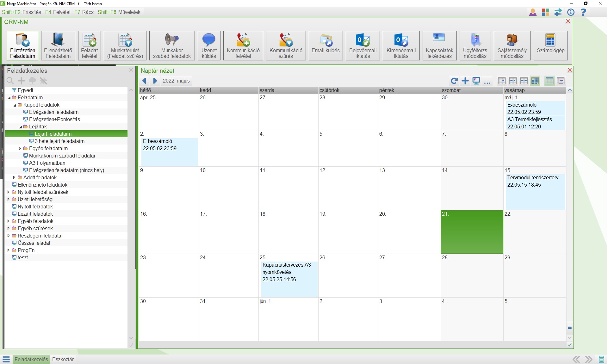Collapse the Lejártak folder node
The image size is (608, 364).
tap(21, 127)
